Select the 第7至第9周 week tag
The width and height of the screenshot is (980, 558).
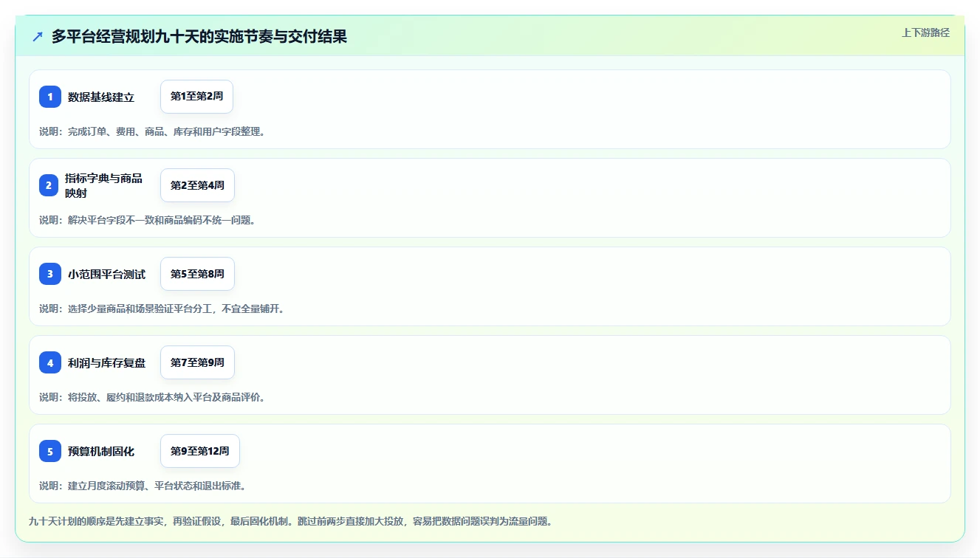[197, 362]
